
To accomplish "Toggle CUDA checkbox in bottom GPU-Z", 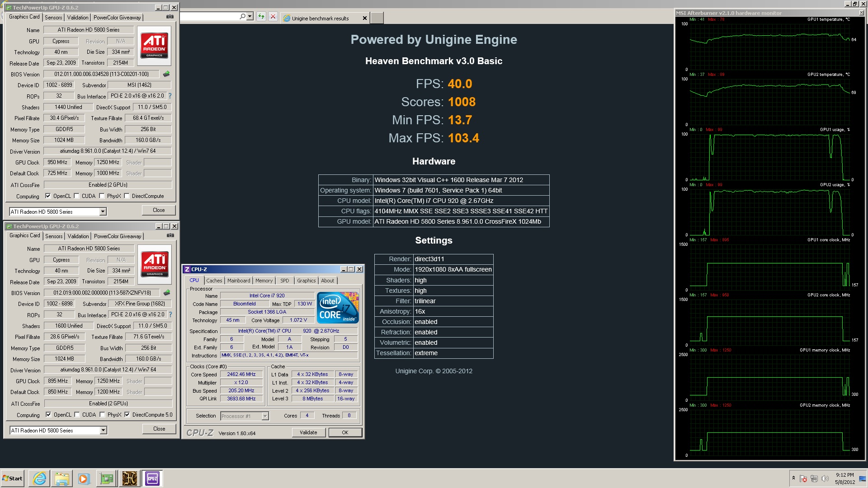I will click(x=77, y=415).
